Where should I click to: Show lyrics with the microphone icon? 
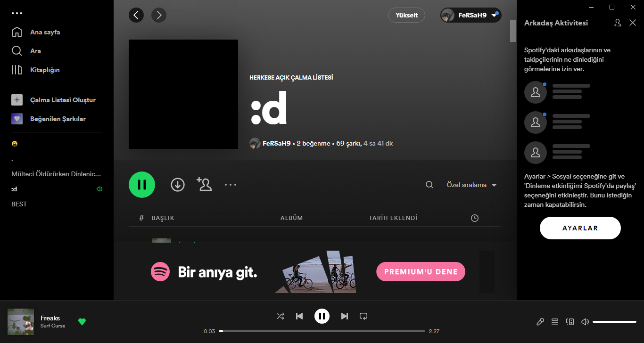click(540, 322)
